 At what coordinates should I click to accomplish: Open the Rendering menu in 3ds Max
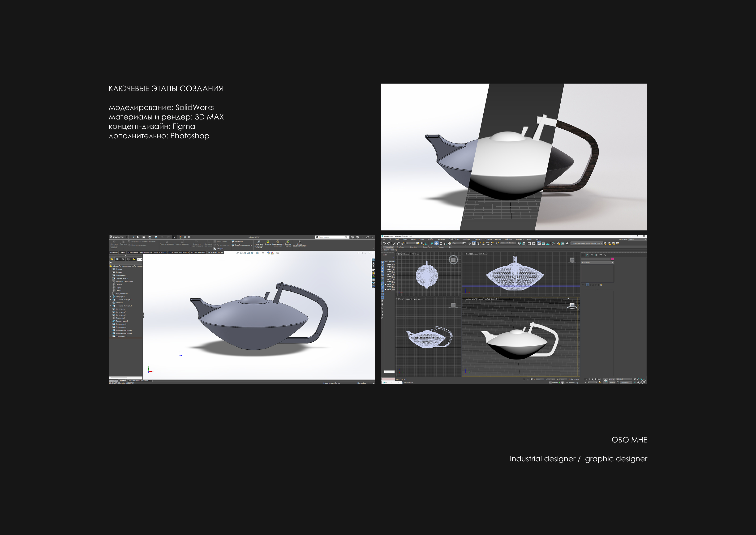pyautogui.click(x=466, y=239)
